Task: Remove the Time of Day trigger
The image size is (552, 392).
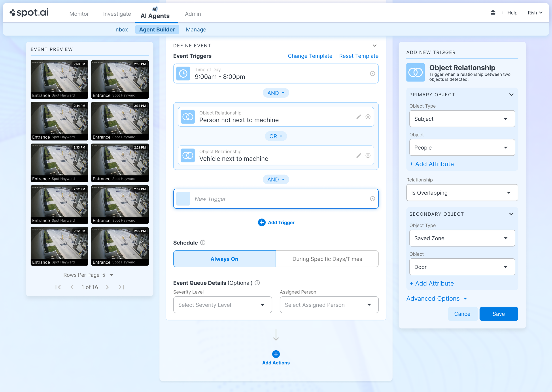Action: tap(372, 74)
